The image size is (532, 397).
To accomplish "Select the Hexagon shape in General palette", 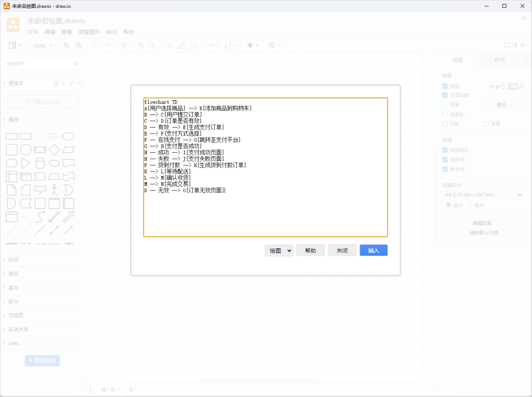I will click(x=11, y=163).
